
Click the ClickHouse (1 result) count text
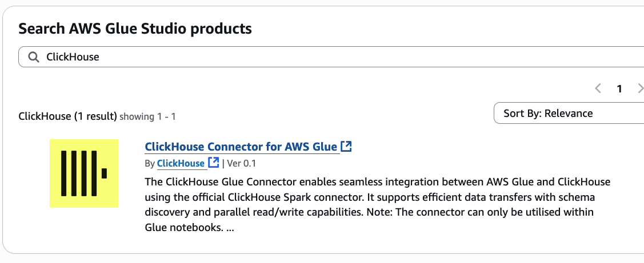pyautogui.click(x=67, y=116)
